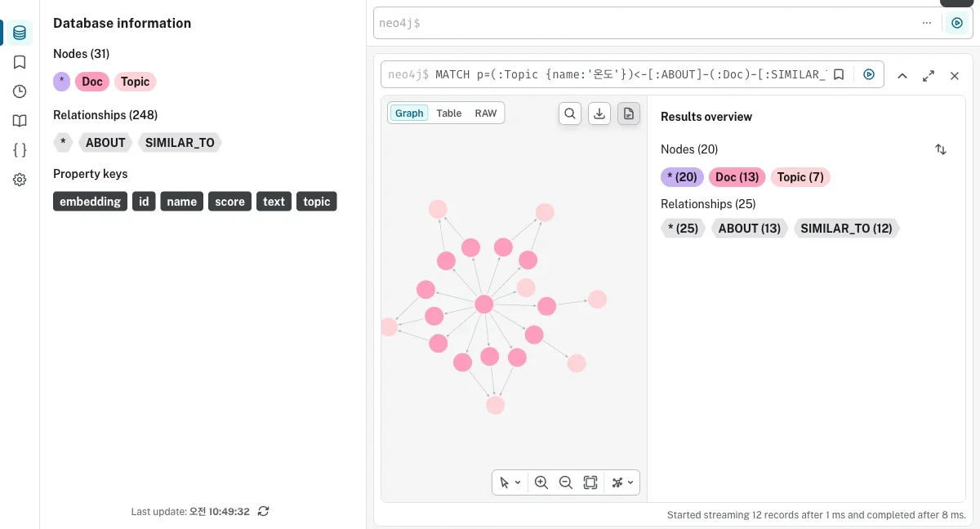Click the id property key
The height and width of the screenshot is (529, 980).
click(144, 202)
